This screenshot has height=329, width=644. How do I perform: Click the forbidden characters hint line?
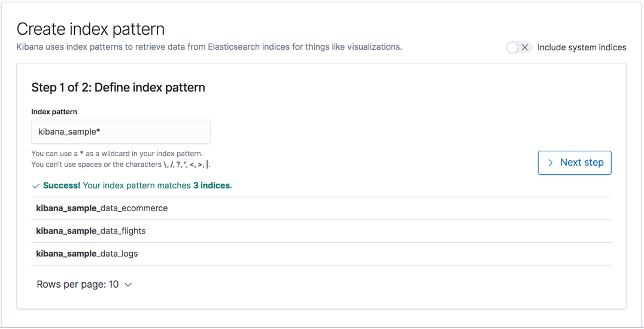tap(120, 164)
